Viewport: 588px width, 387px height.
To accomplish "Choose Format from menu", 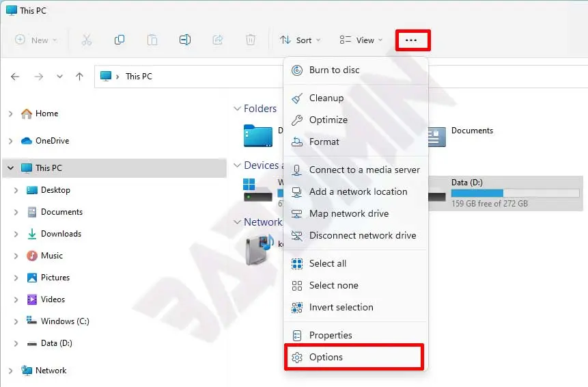I will point(356,142).
